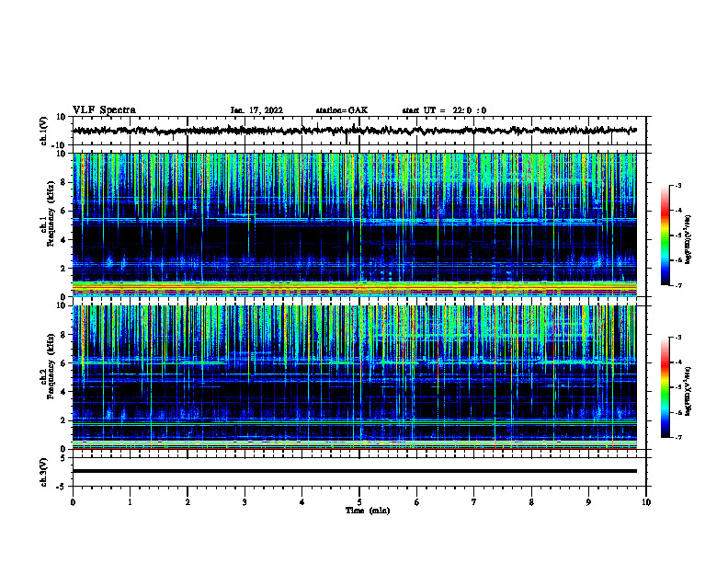Click the "-3" tick on the ch.1 colorbar

[x=677, y=185]
